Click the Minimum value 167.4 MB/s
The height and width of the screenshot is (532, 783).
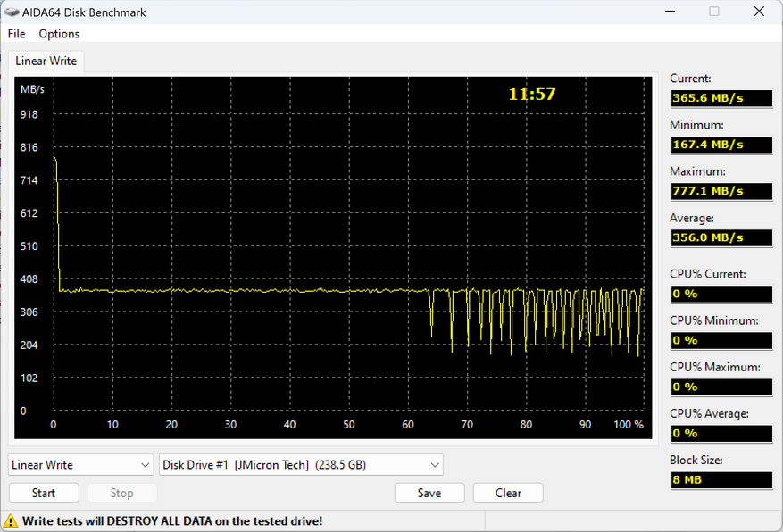721,145
